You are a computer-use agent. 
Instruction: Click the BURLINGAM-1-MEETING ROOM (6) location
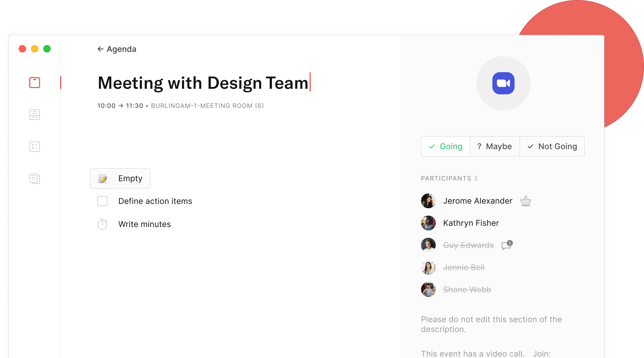207,106
